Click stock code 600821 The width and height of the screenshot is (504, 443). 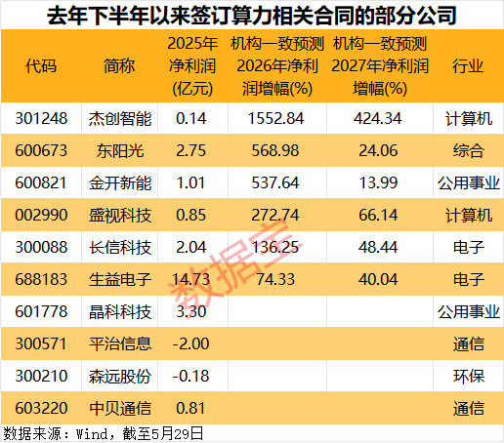click(41, 182)
